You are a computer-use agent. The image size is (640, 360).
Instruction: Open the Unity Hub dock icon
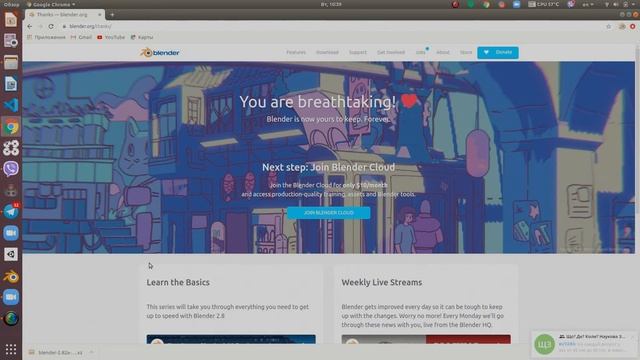pos(11,254)
